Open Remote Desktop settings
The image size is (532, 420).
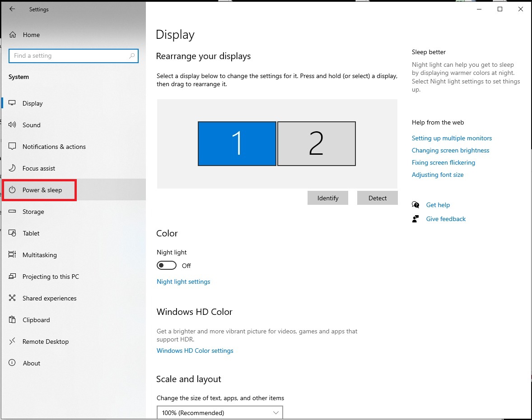pos(73,342)
